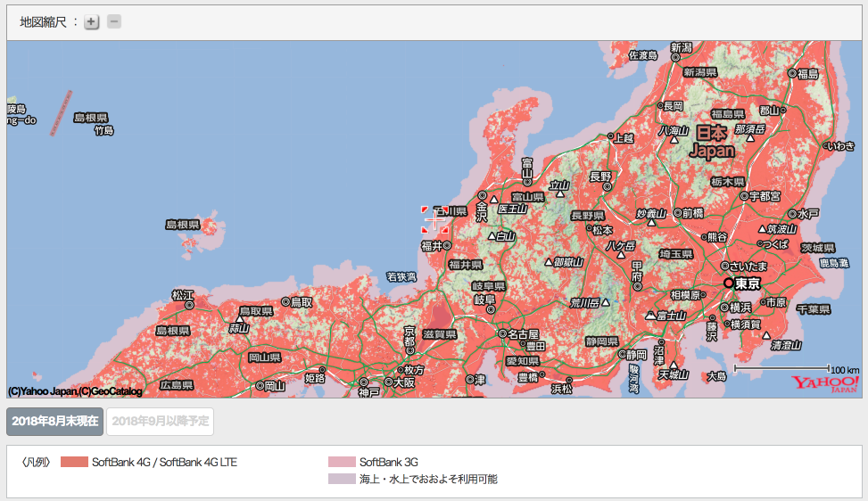Click the 松江 city label
Viewport: 868px width, 501px height.
[x=183, y=295]
